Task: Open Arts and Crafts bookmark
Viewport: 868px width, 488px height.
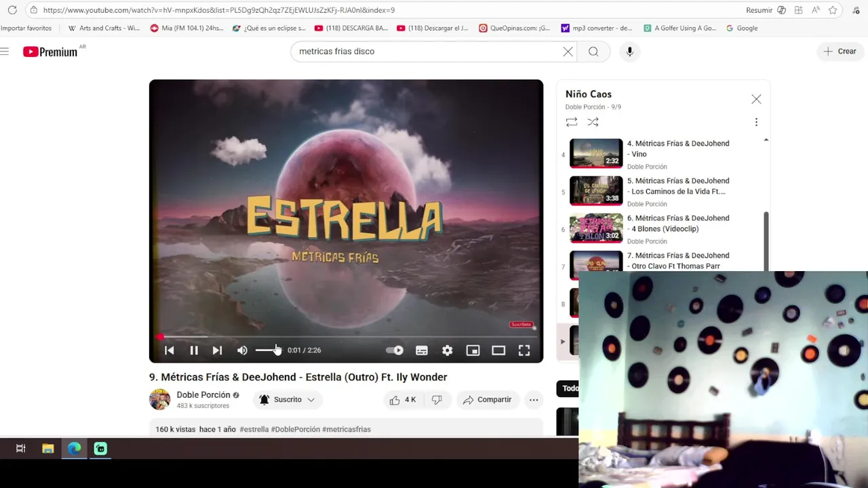Action: [x=104, y=28]
